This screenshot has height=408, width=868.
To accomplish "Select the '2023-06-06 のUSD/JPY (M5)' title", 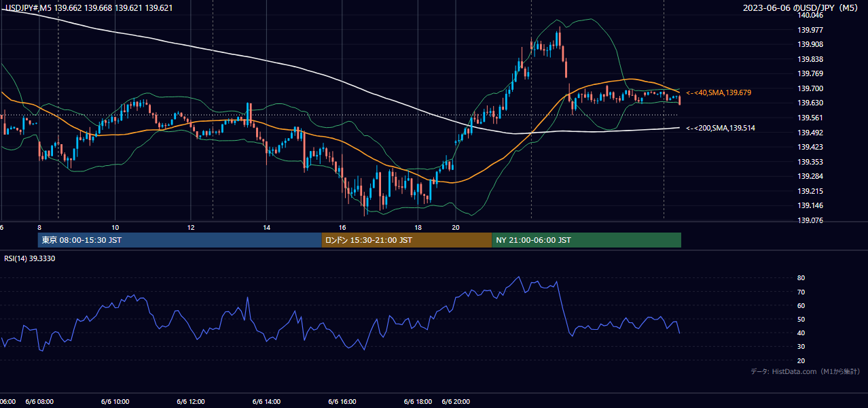I will click(x=801, y=8).
